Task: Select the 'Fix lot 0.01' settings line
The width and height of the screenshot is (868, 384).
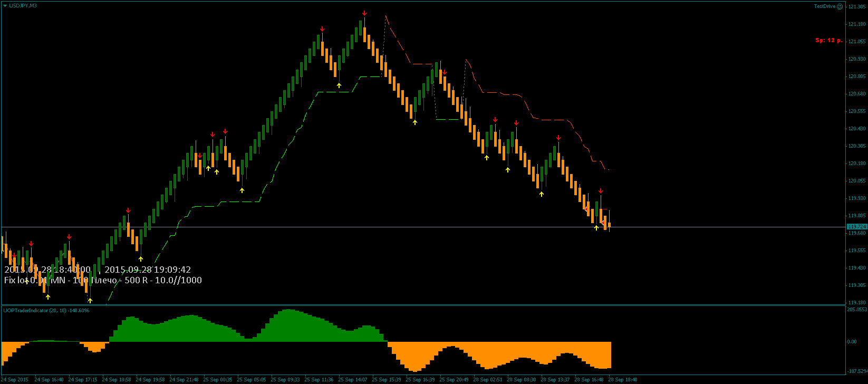Action: 103,280
